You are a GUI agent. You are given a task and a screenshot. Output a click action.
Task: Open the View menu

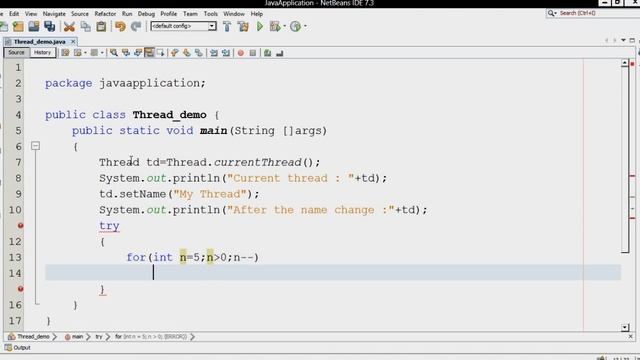[x=31, y=14]
